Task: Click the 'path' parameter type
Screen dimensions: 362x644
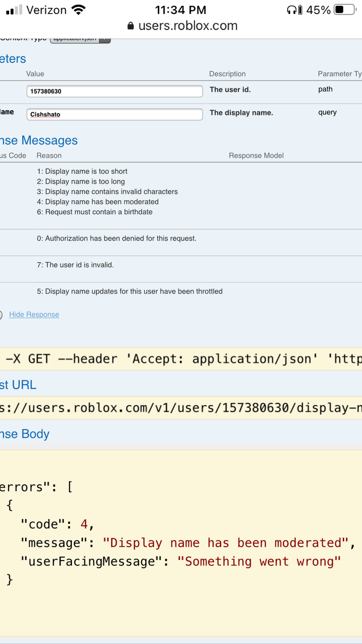Action: pyautogui.click(x=325, y=89)
